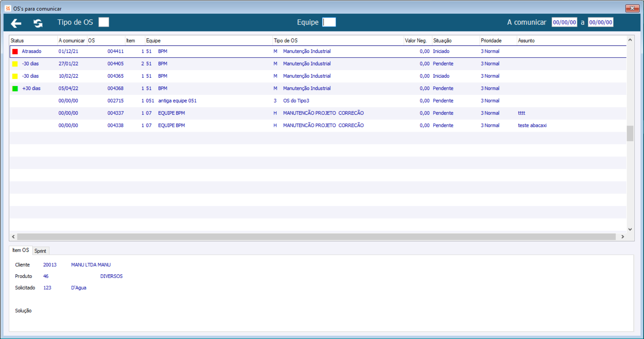
Task: Select the red Atrasado status indicator
Action: tap(15, 52)
